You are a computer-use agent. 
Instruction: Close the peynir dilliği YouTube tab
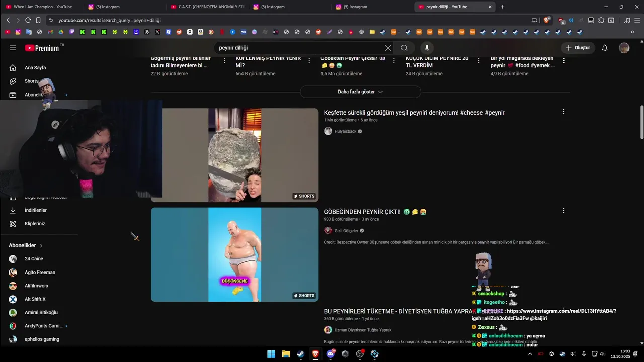tap(490, 7)
